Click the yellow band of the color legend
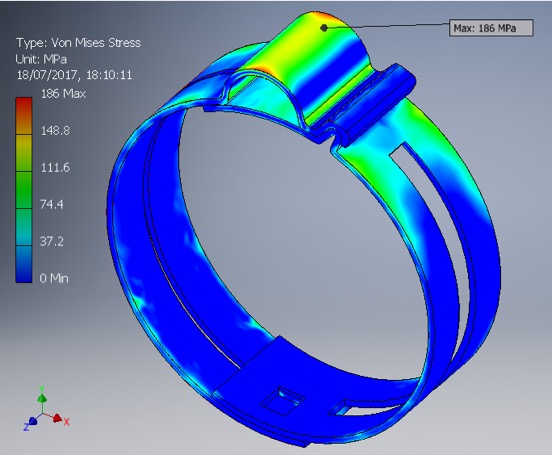The image size is (552, 455). pyautogui.click(x=24, y=153)
